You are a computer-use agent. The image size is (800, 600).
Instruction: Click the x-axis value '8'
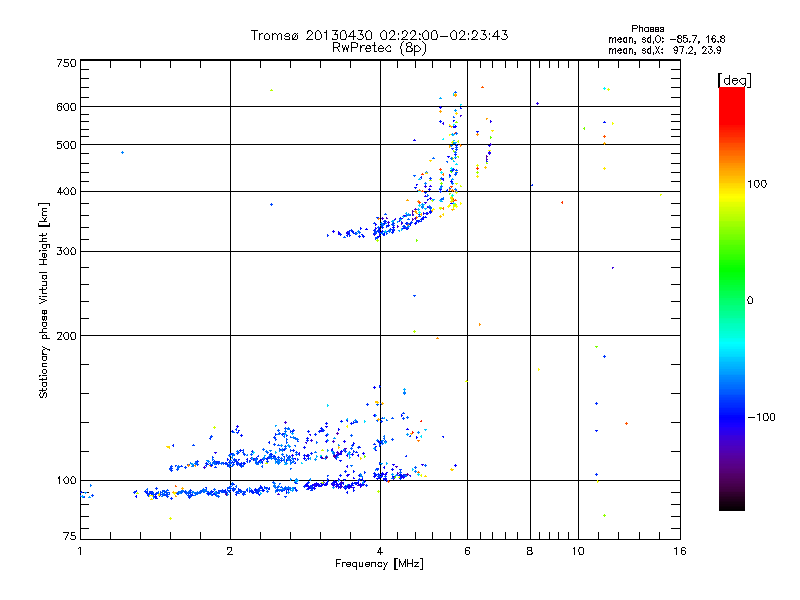click(530, 551)
